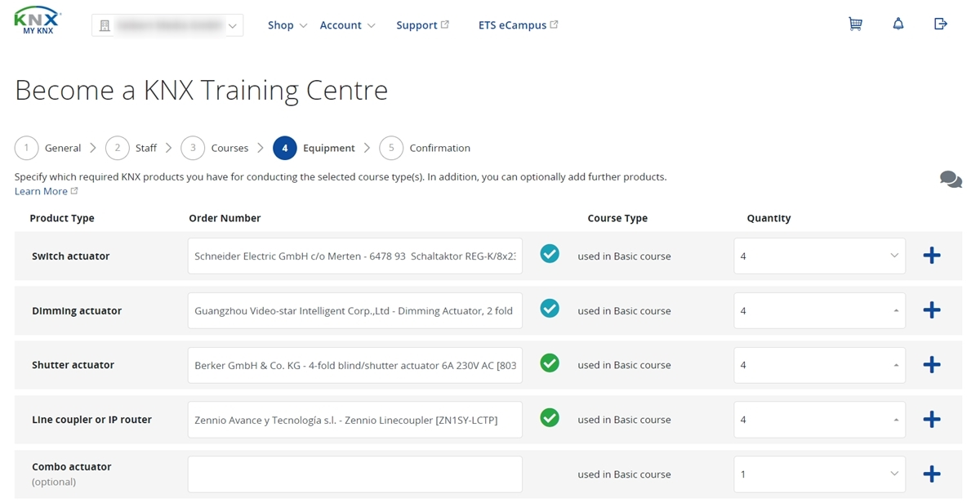Open the Combo actuator quantity dropdown
This screenshot has height=503, width=980.
(819, 474)
